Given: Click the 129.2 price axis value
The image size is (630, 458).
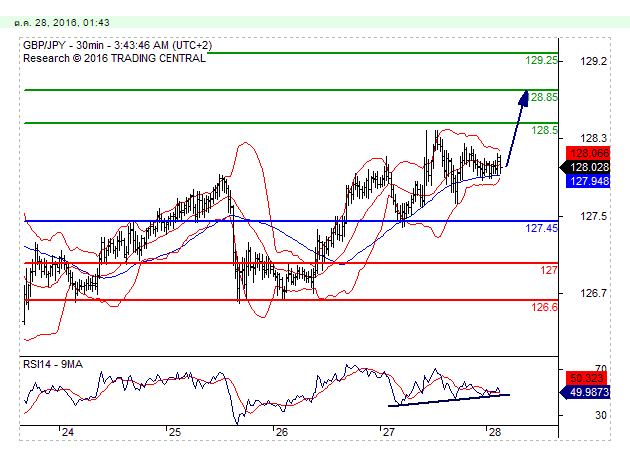Looking at the screenshot, I should point(593,61).
